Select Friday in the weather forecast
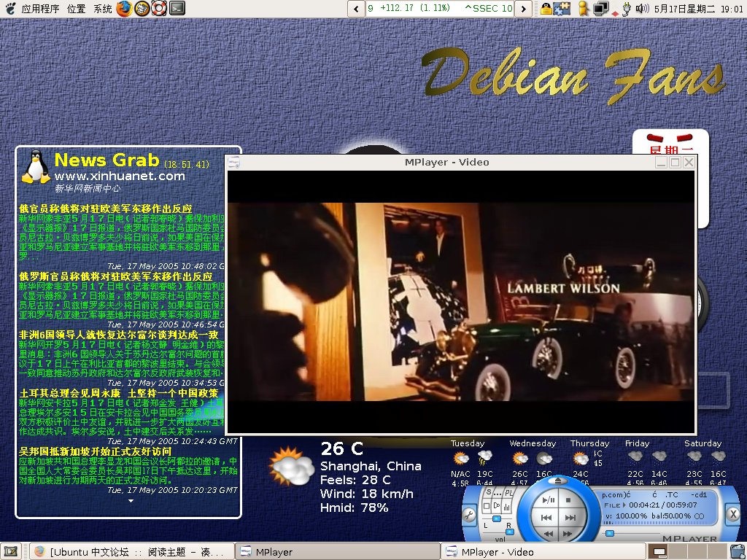This screenshot has width=747, height=560. pos(637,443)
